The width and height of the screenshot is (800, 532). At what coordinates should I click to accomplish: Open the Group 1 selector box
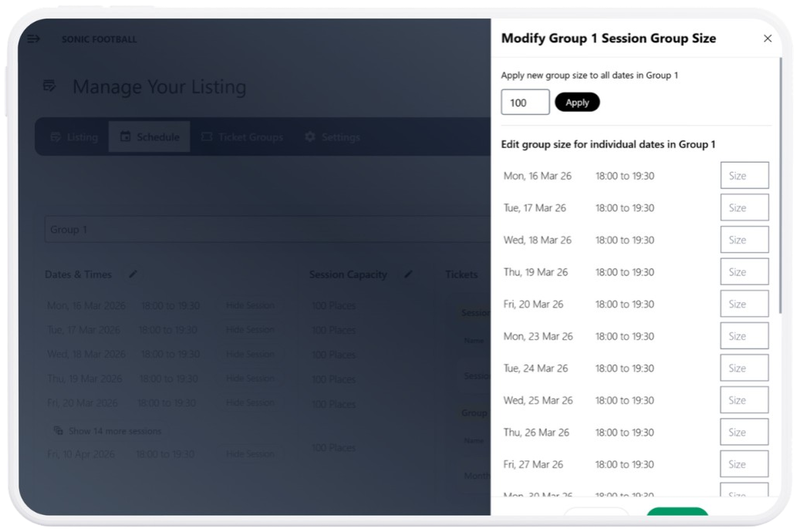point(268,229)
